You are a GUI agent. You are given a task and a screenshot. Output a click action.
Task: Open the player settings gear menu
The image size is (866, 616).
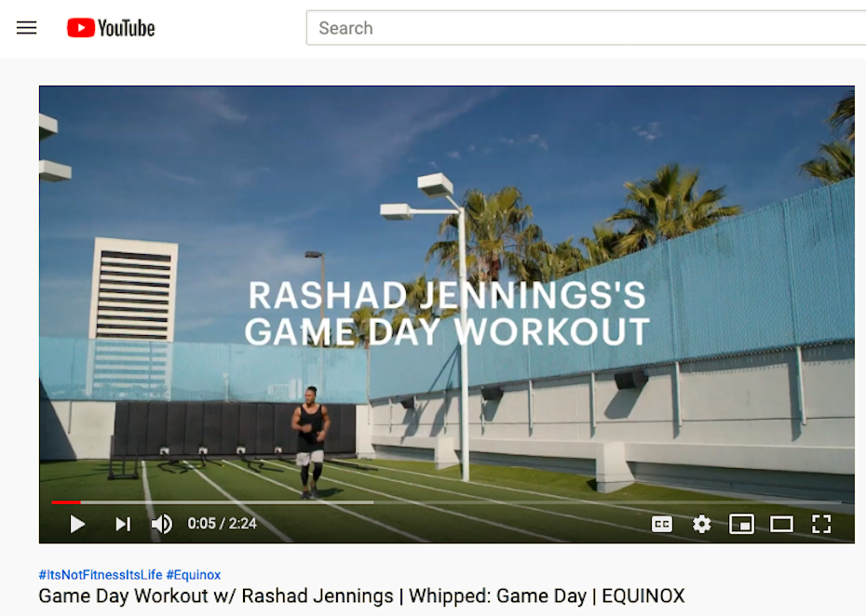(702, 524)
